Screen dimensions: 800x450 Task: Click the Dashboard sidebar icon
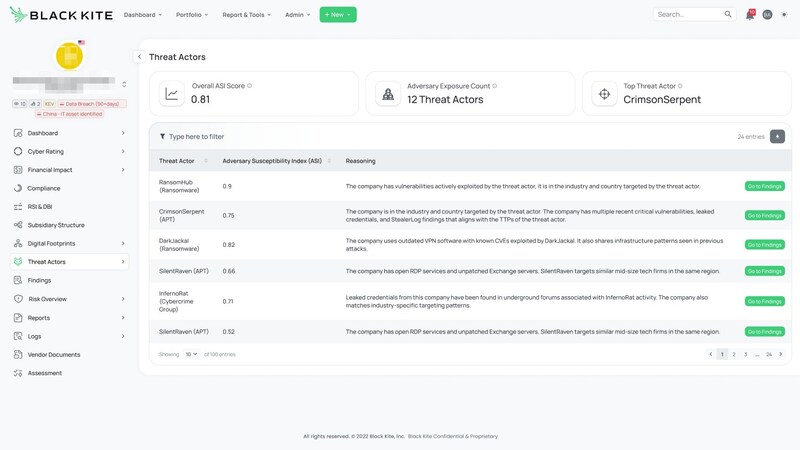tap(18, 133)
